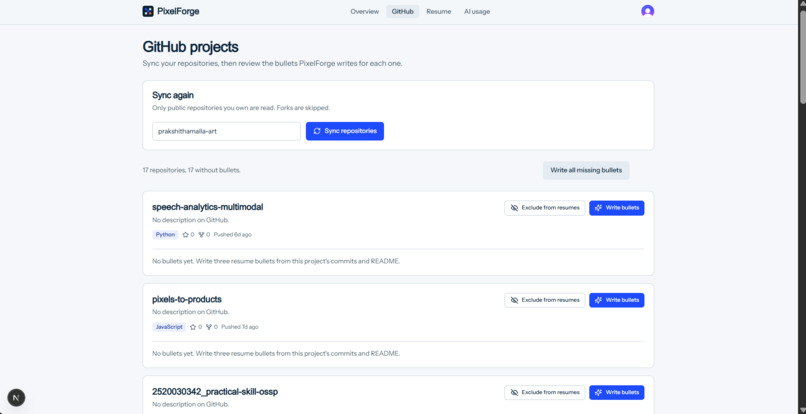The height and width of the screenshot is (414, 806).
Task: Click the 'Sync again' heading
Action: [173, 95]
